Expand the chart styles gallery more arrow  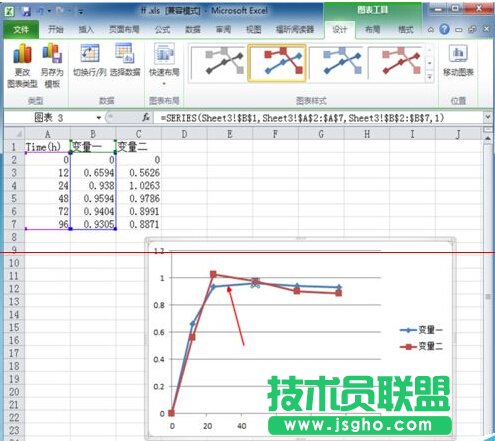click(430, 77)
